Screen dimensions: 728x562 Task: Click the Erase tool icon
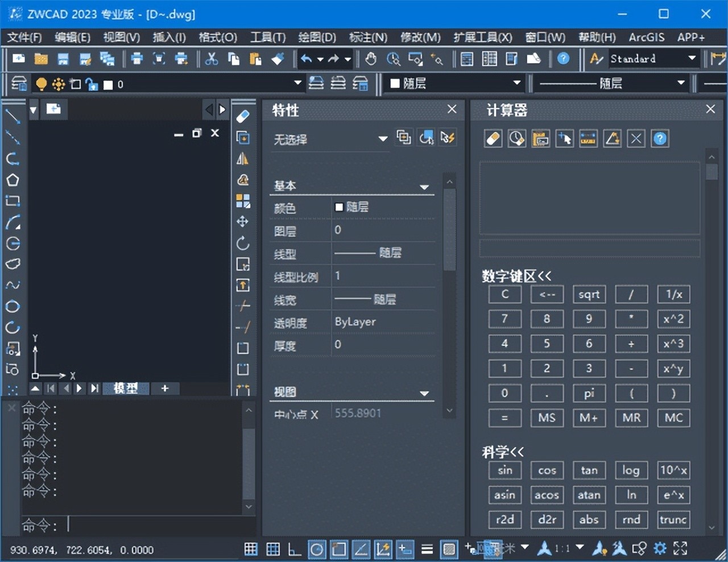tap(243, 116)
